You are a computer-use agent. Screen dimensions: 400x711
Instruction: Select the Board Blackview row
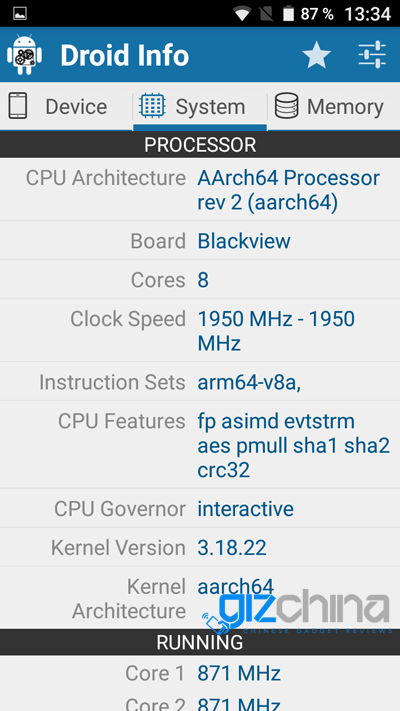coord(200,241)
